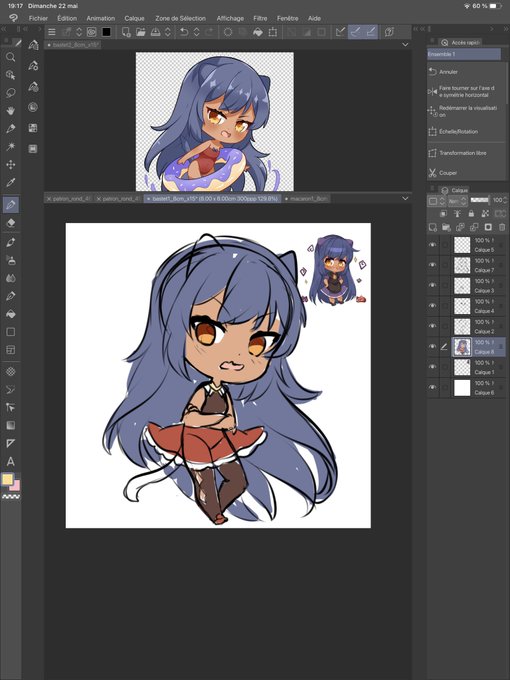Screen dimensions: 510x680
Task: Select the Magic Wand auto-select tool
Action: [11, 147]
